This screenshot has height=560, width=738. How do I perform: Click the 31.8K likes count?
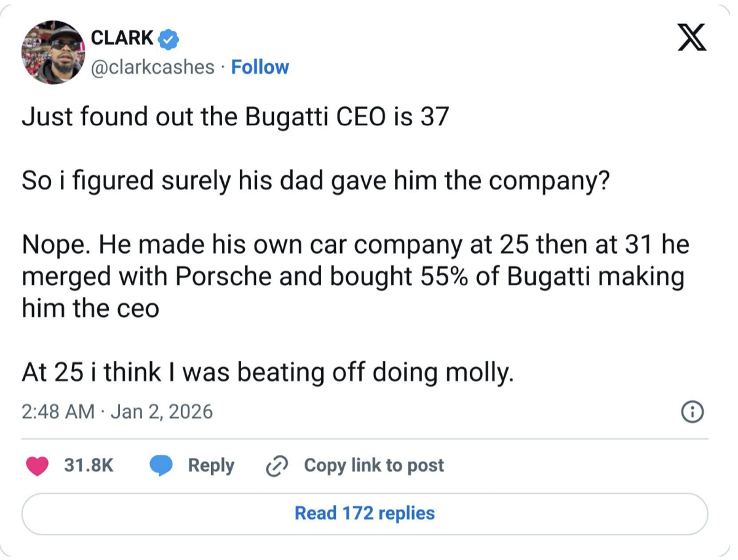pos(89,465)
